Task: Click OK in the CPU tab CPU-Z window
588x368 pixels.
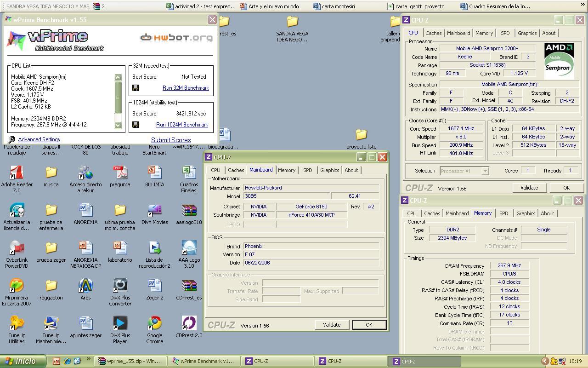Action: 566,188
